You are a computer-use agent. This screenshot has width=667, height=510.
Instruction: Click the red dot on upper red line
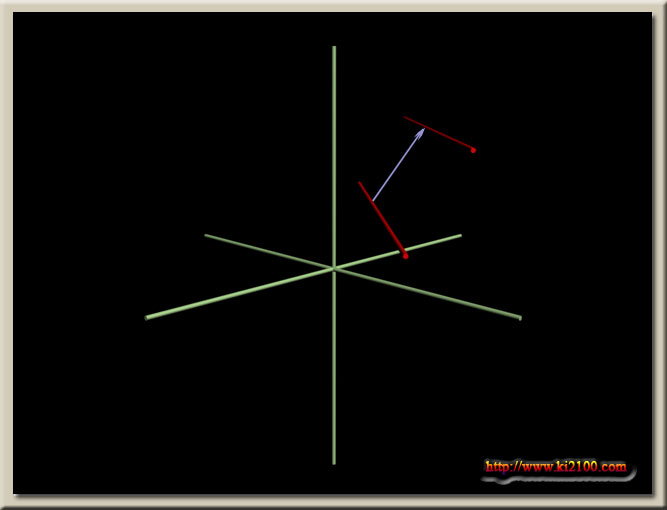click(x=473, y=150)
